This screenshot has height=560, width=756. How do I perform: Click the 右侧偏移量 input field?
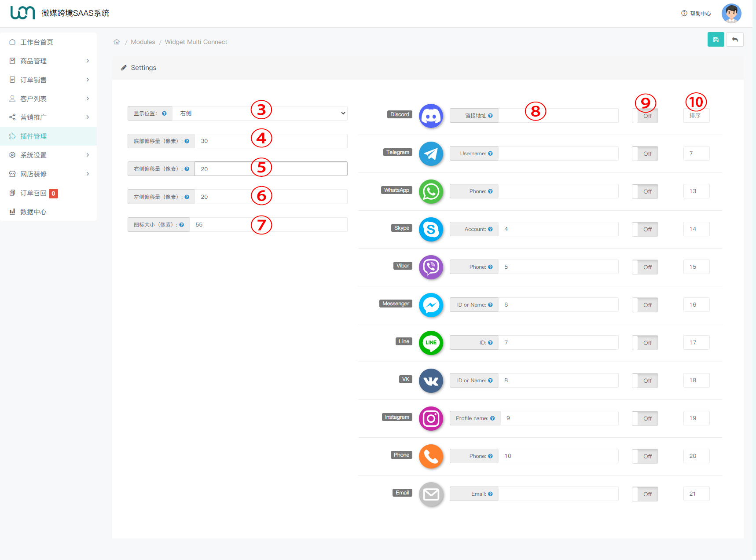point(271,169)
